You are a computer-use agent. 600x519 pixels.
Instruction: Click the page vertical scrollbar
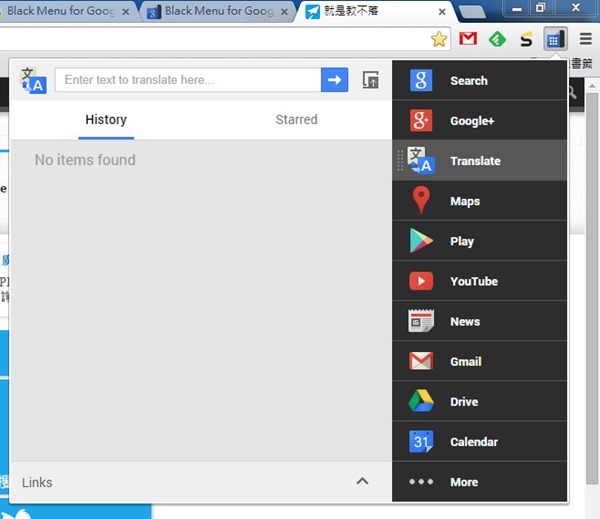coord(592,287)
